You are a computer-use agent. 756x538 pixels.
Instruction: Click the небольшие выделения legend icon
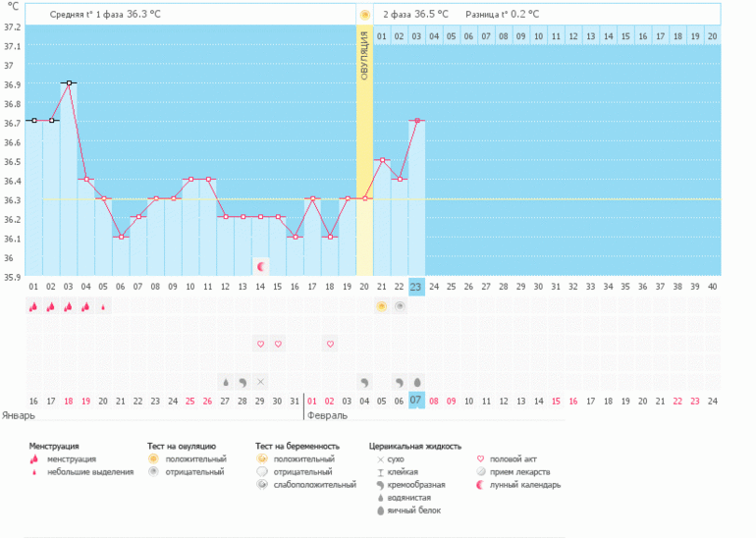pyautogui.click(x=33, y=472)
